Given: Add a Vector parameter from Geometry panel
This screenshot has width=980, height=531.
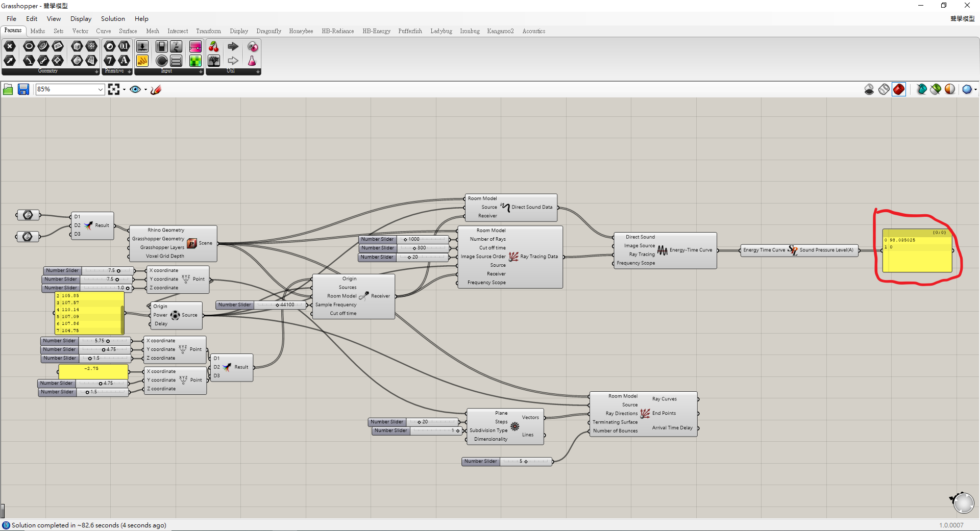Looking at the screenshot, I should click(x=10, y=61).
